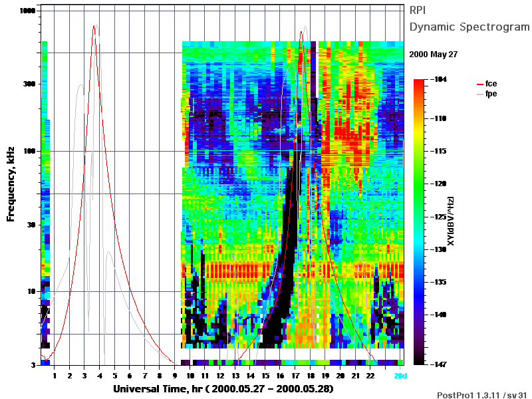Click the Universal Time axis title
532x399 pixels.
pos(223,389)
